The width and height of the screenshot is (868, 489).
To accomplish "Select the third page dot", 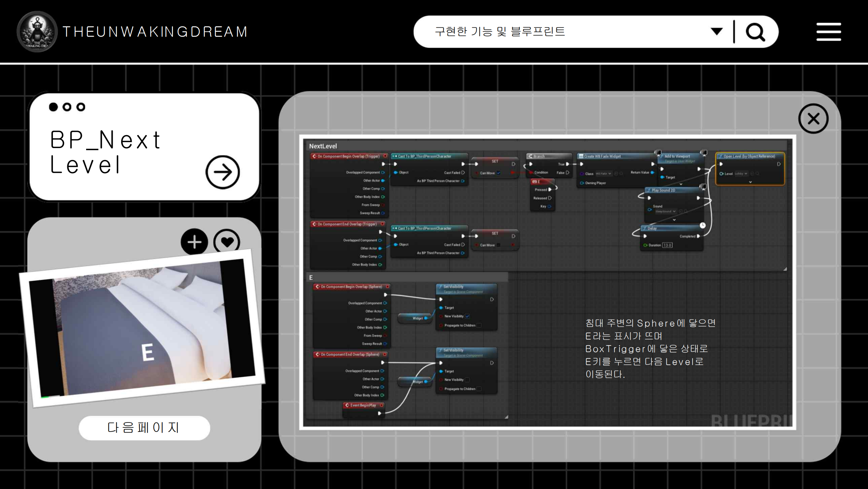I will 81,107.
